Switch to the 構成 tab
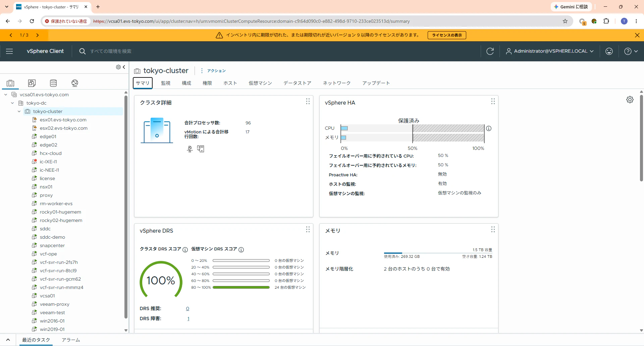 (x=186, y=83)
